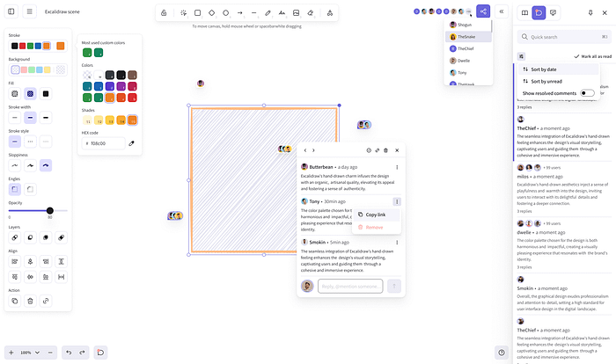Open the hamburger main menu
Viewport: 616px width, 364px height.
tap(29, 12)
